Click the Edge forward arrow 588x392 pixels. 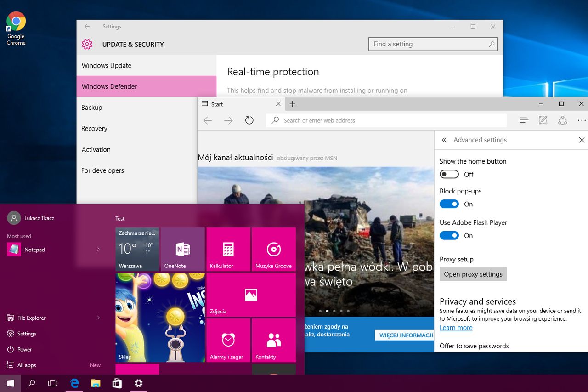click(x=228, y=120)
